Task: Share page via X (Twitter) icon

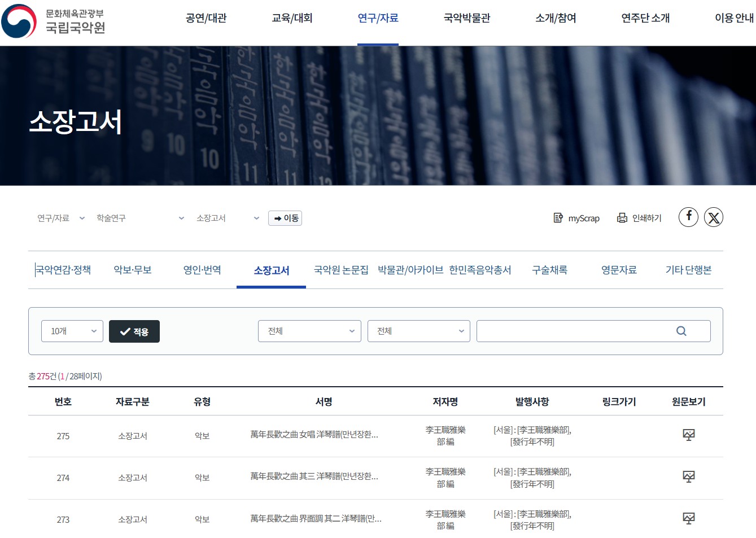Action: 714,217
